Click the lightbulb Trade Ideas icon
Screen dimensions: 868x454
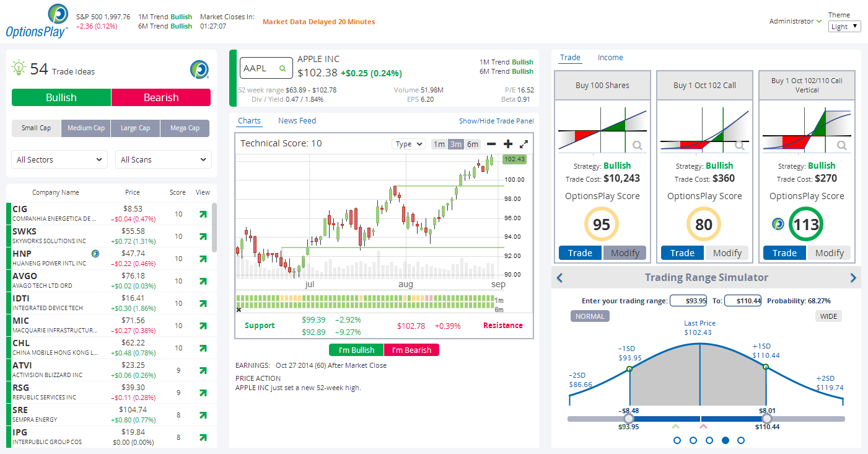19,68
